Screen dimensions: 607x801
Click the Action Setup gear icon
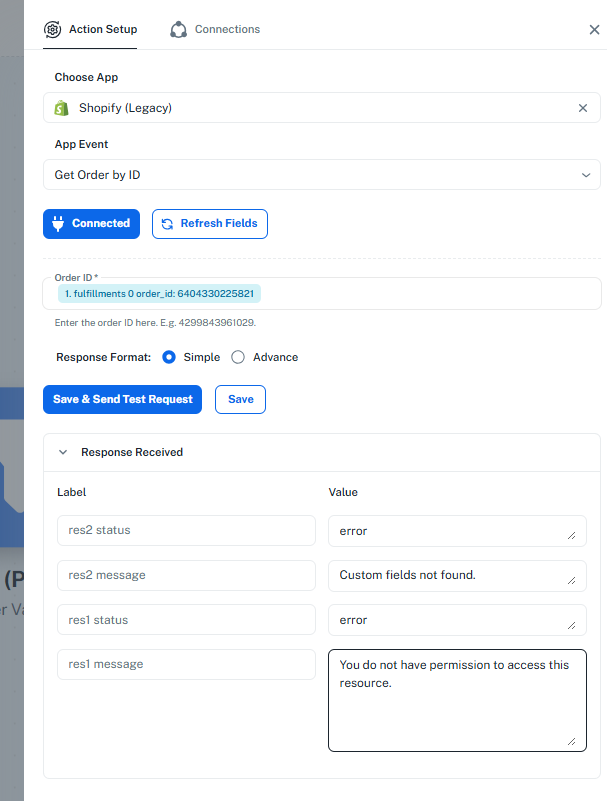pyautogui.click(x=53, y=29)
